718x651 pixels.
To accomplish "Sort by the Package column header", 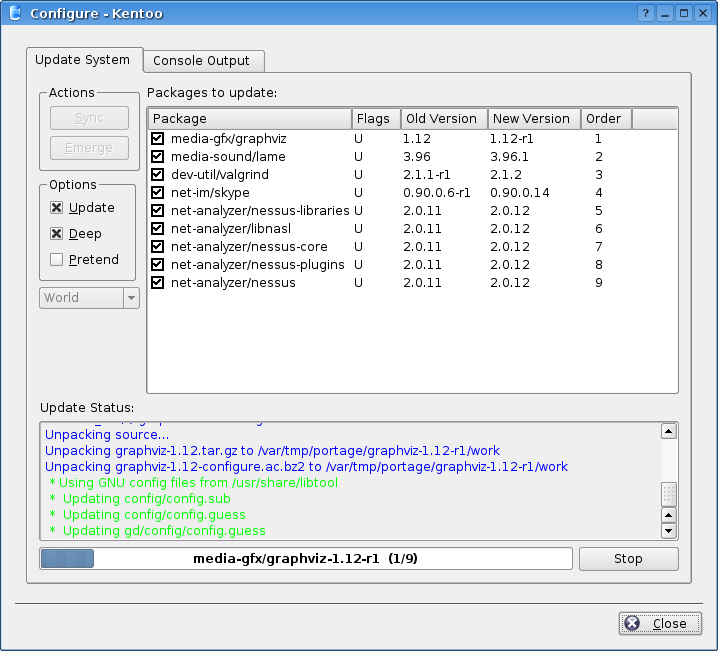I will click(x=250, y=119).
